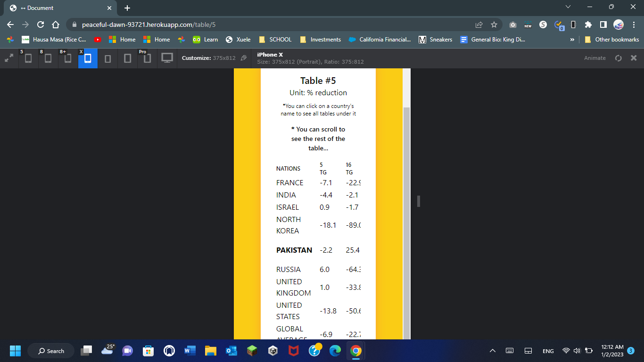Image resolution: width=644 pixels, height=362 pixels.
Task: Expand the bookmarks overflow chevron
Action: [572, 40]
